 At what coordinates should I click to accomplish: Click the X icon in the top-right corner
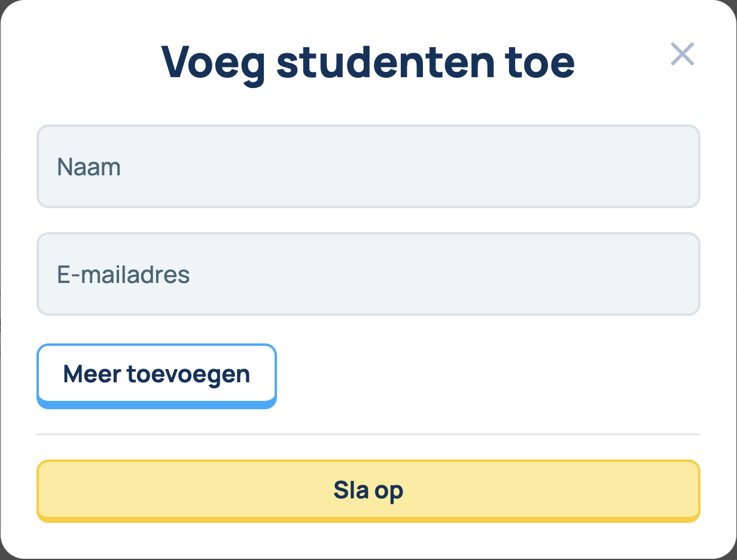(682, 54)
